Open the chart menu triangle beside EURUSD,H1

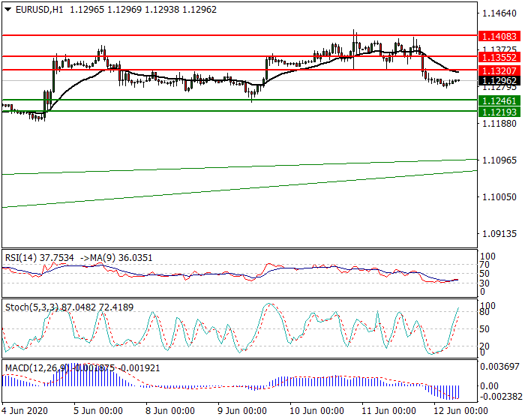tap(8, 10)
